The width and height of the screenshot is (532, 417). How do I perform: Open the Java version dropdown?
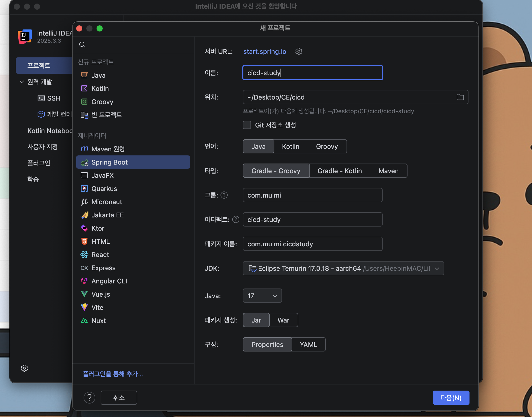tap(262, 296)
